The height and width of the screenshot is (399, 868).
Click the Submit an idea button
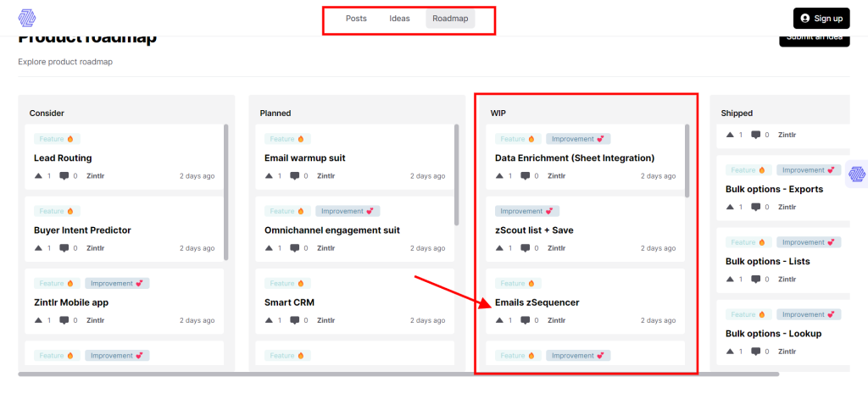[815, 37]
